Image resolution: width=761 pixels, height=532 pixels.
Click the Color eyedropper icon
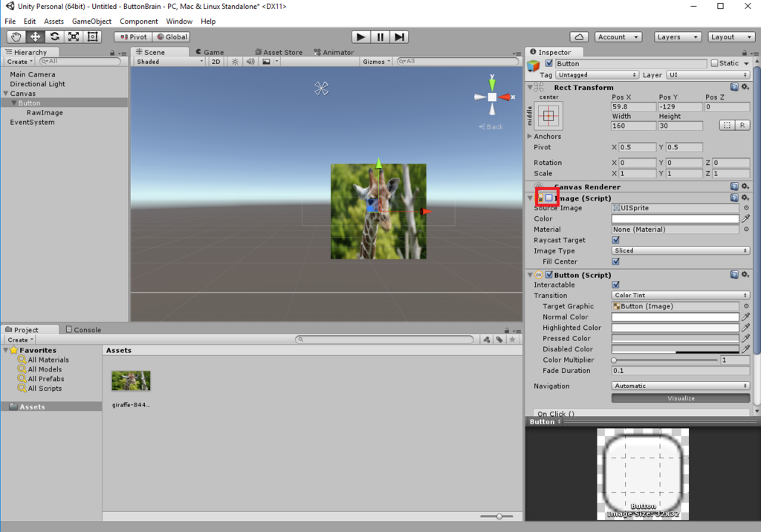746,218
